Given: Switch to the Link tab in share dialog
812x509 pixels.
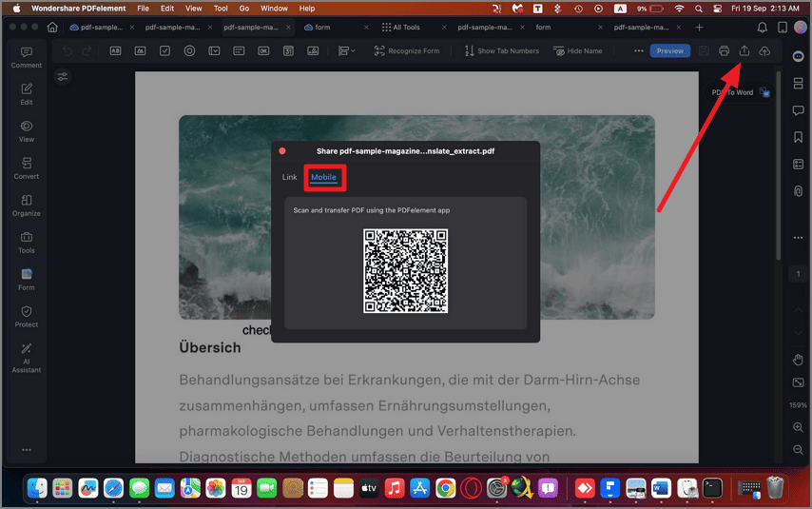Looking at the screenshot, I should 289,177.
